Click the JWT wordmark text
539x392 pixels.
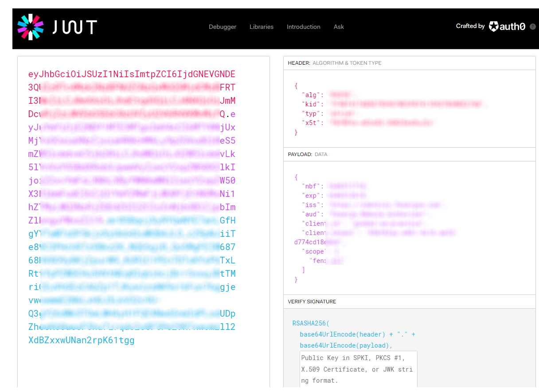(74, 27)
